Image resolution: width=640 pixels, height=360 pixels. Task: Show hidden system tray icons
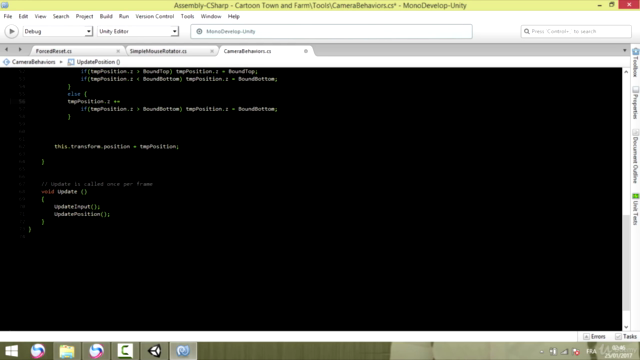pyautogui.click(x=542, y=351)
